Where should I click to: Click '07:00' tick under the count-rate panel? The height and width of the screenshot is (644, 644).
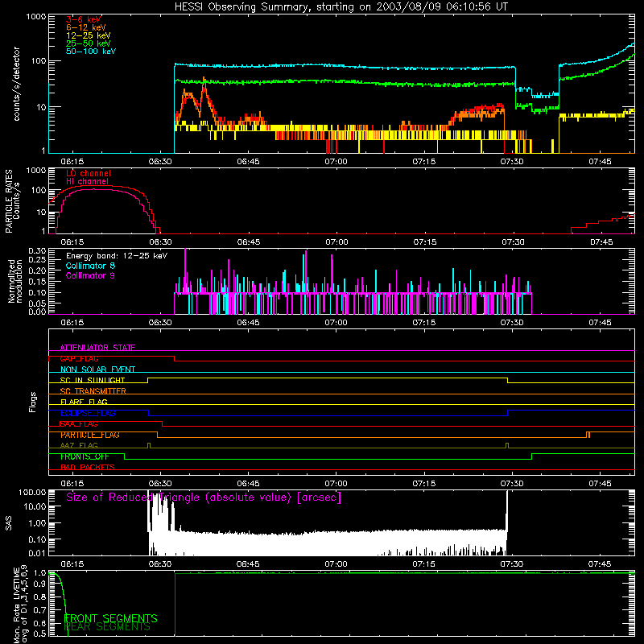coord(336,162)
